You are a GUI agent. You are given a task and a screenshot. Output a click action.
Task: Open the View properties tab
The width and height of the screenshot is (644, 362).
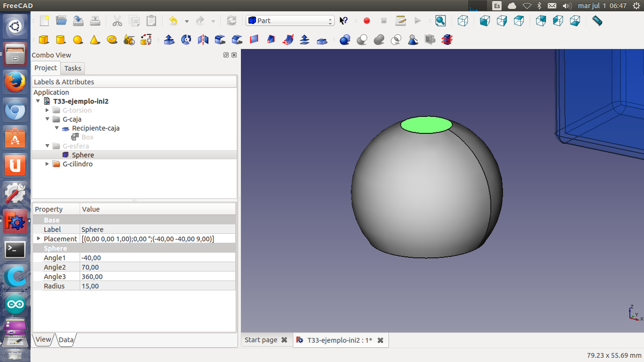pos(43,339)
